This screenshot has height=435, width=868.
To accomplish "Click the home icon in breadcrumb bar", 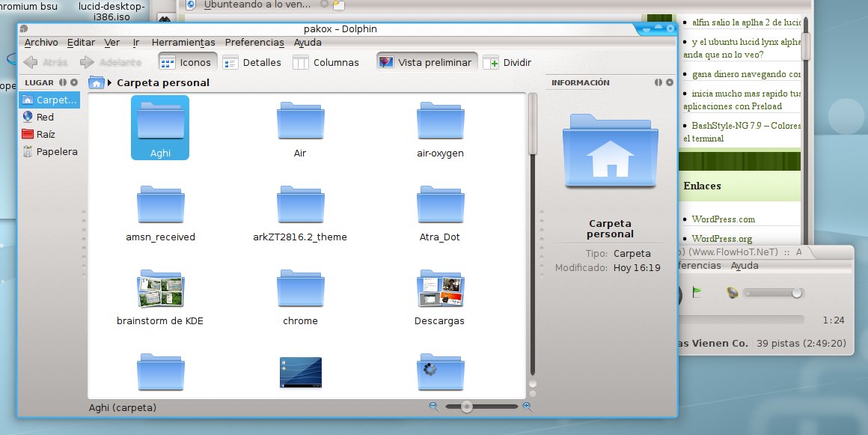I will pos(97,82).
